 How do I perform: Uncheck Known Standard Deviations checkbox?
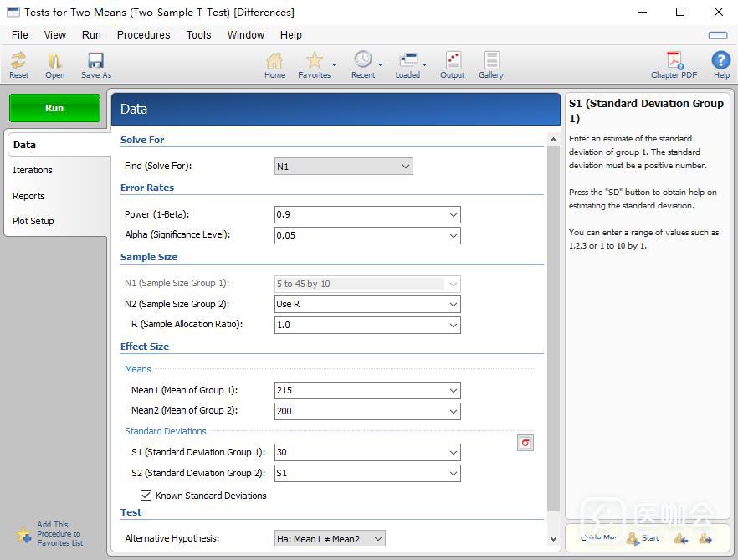coord(146,496)
